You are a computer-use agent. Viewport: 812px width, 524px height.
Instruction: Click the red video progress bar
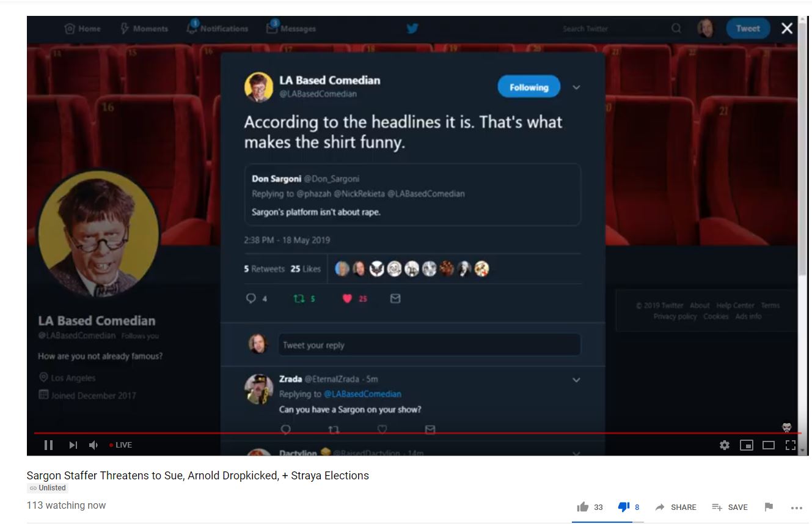(x=417, y=433)
